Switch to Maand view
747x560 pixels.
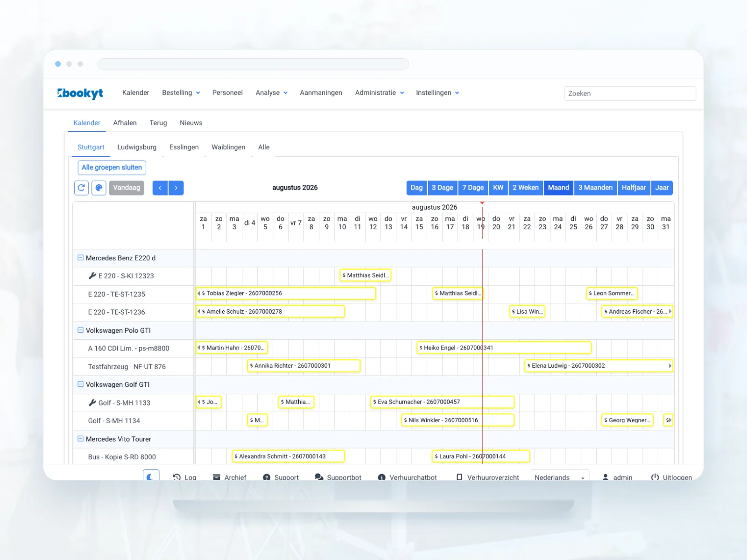click(558, 188)
